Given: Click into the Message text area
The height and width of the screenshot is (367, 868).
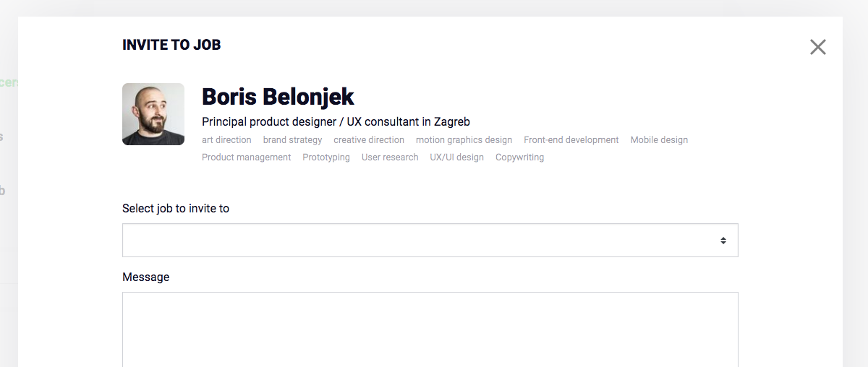Looking at the screenshot, I should click(x=430, y=329).
